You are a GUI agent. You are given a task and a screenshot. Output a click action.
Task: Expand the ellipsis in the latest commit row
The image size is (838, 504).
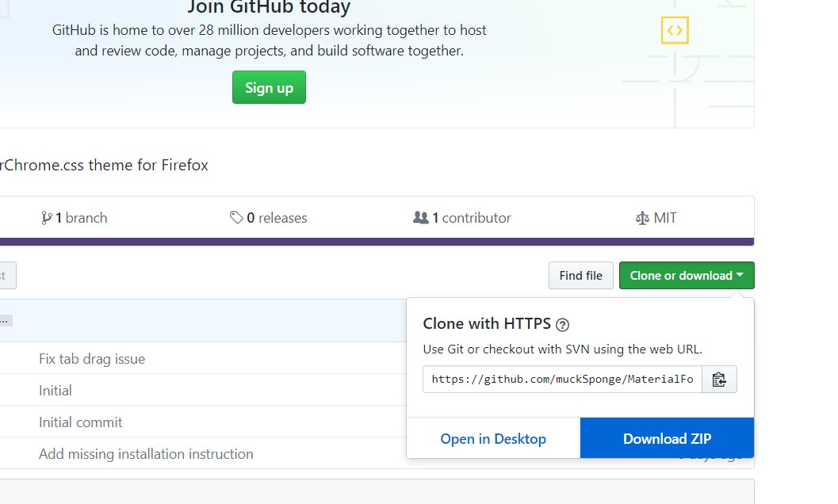point(6,321)
